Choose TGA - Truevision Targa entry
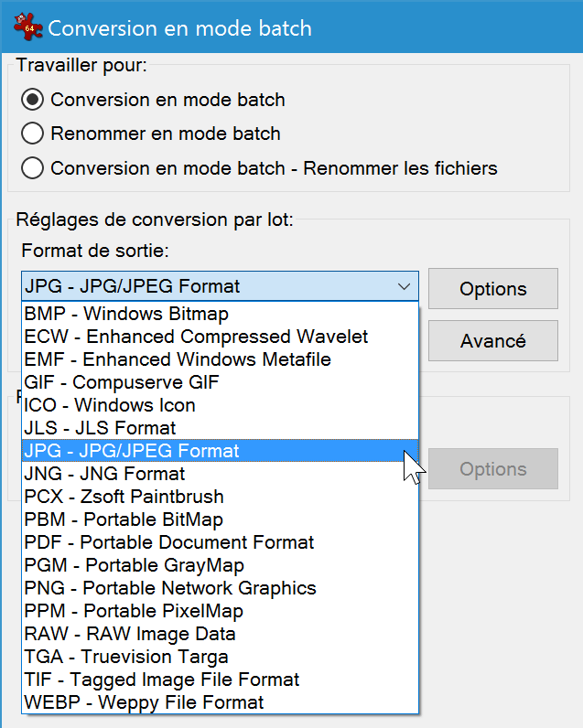Image resolution: width=583 pixels, height=728 pixels. coord(221,657)
